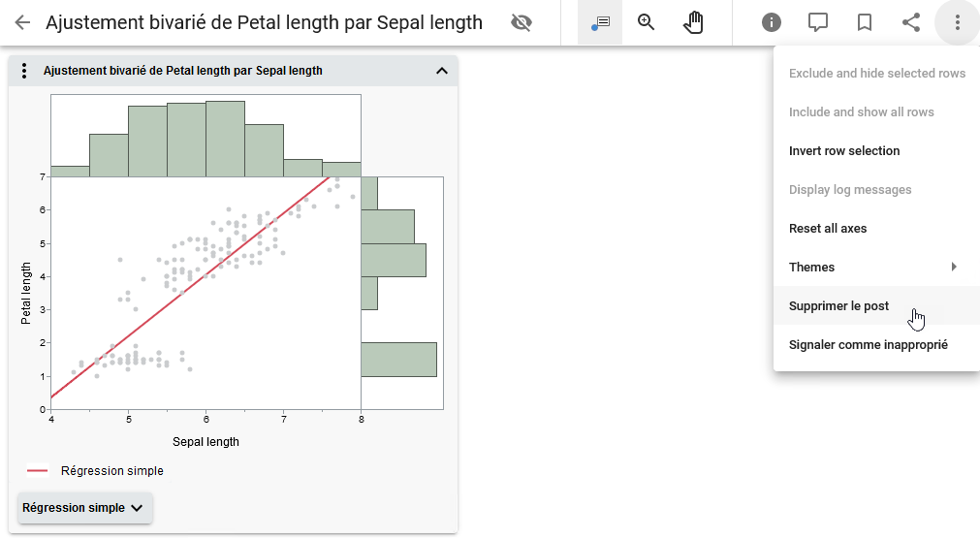Click the share icon
Image resolution: width=980 pixels, height=538 pixels.
click(x=911, y=22)
